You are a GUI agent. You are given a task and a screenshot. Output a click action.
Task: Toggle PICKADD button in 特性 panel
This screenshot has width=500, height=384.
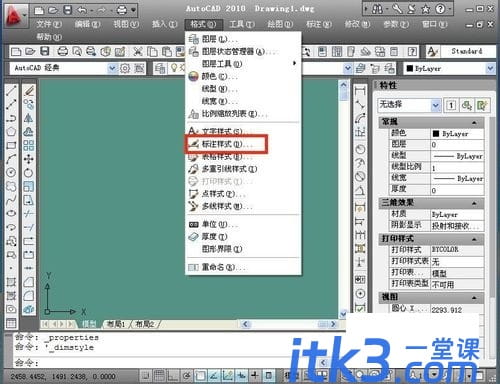pos(451,106)
